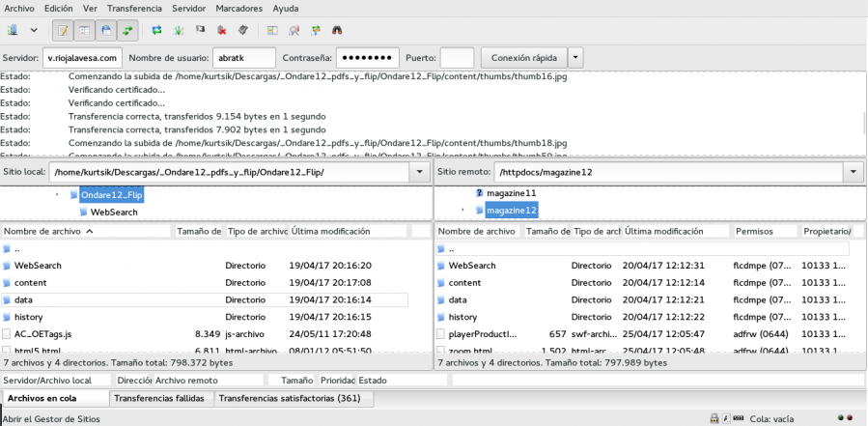Cancel current operation with the flag icon
Image resolution: width=868 pixels, height=426 pixels.
point(200,31)
